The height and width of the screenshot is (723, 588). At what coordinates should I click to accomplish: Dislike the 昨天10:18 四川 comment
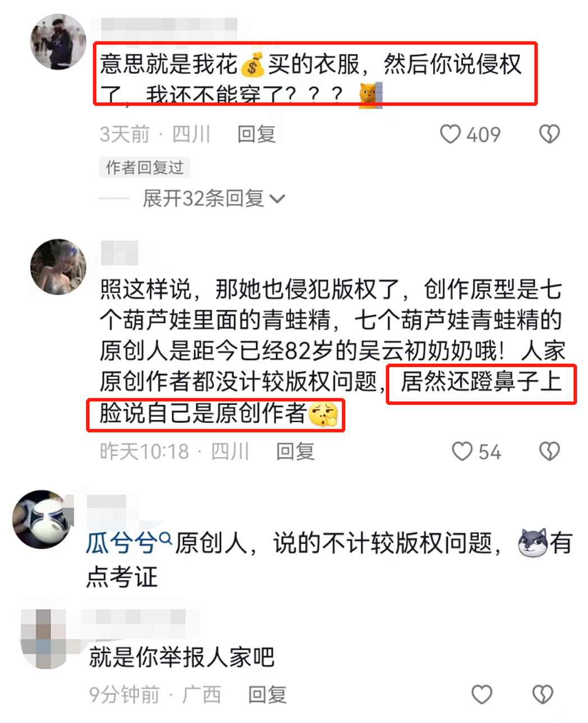549,451
